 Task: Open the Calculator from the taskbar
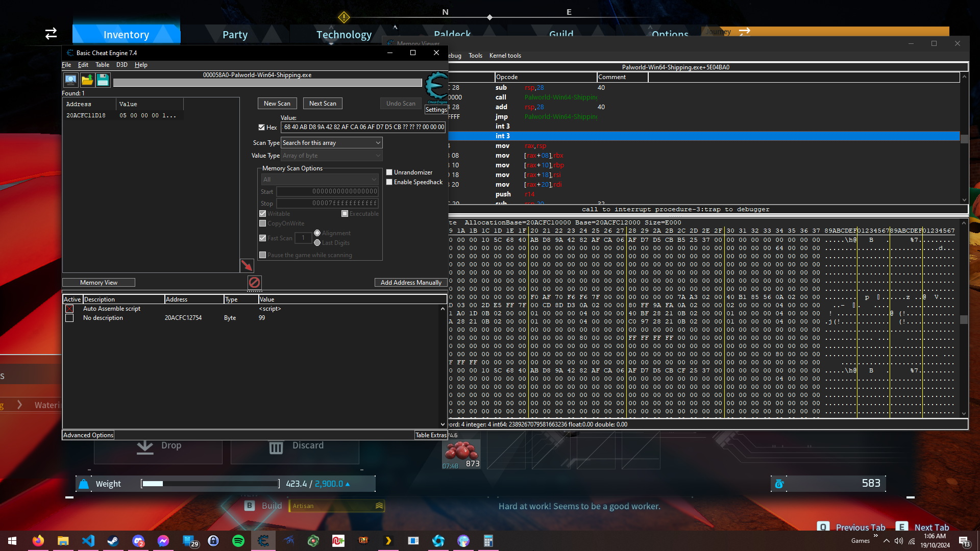tap(488, 541)
